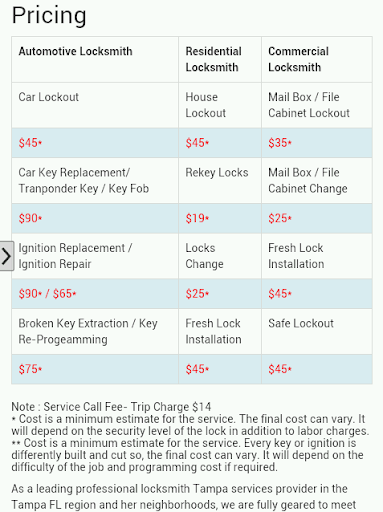Click the Pricing heading
The image size is (383, 512).
click(x=49, y=16)
